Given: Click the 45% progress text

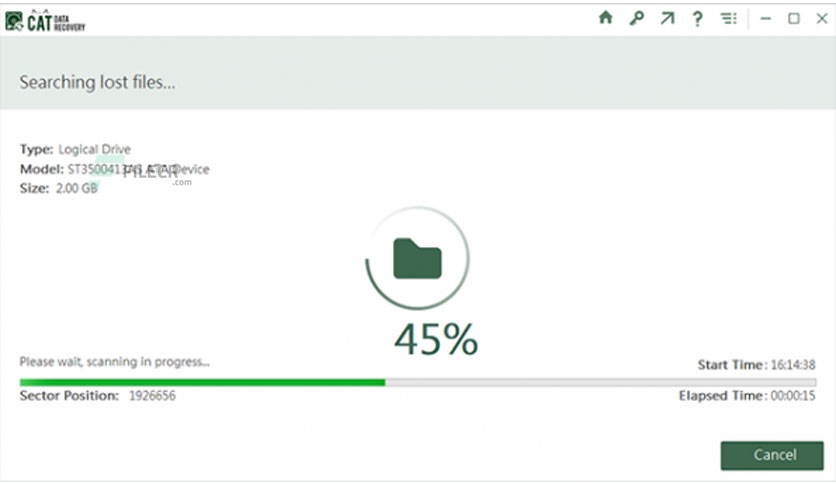Looking at the screenshot, I should coord(436,339).
